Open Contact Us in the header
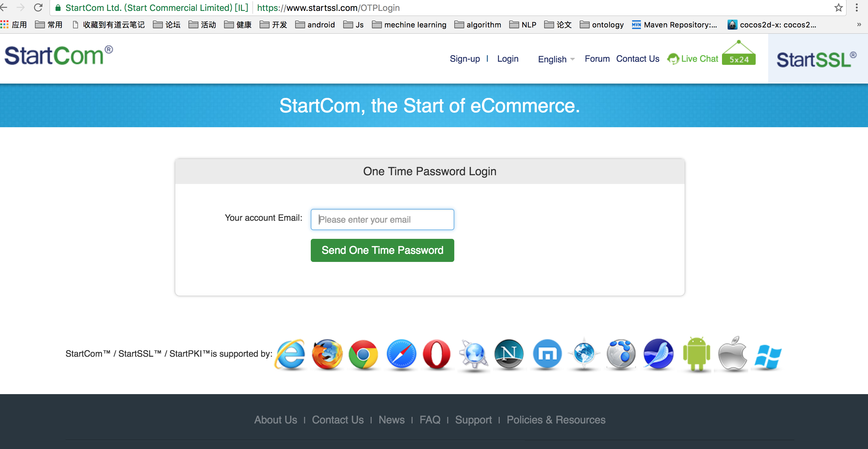868x449 pixels. point(637,59)
